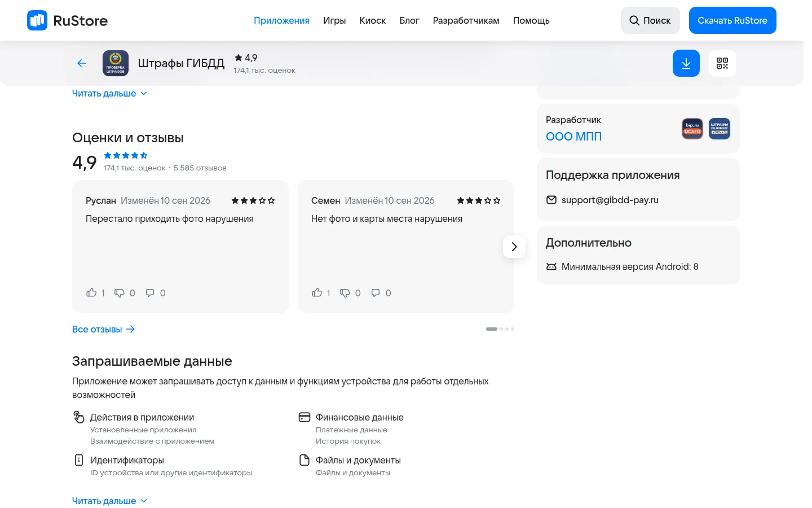Click the Идентификаторы device icon

pos(79,460)
